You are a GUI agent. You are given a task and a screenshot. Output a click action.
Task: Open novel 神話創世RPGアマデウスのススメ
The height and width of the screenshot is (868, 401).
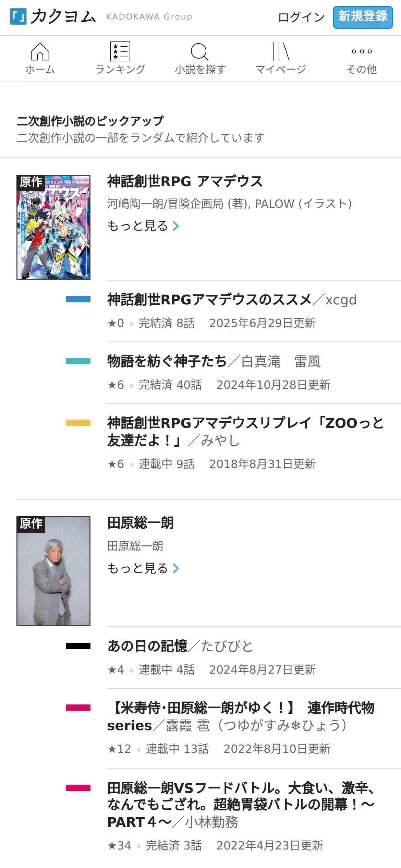click(209, 300)
